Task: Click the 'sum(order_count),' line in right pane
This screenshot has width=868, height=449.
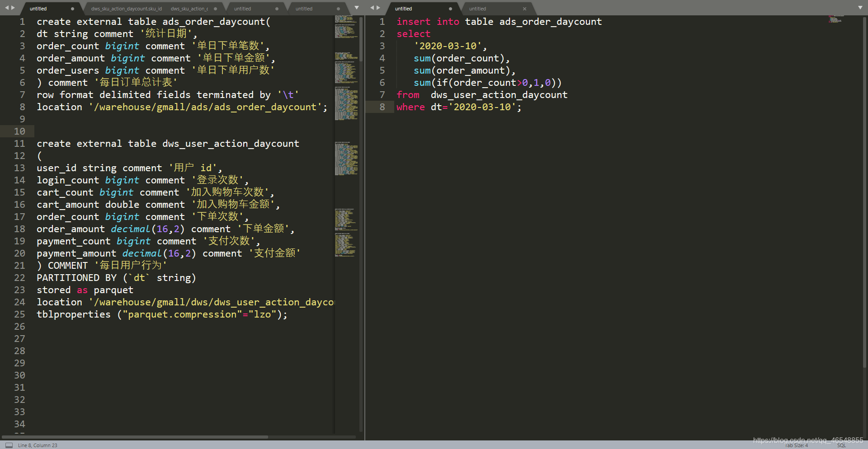Action: click(462, 58)
